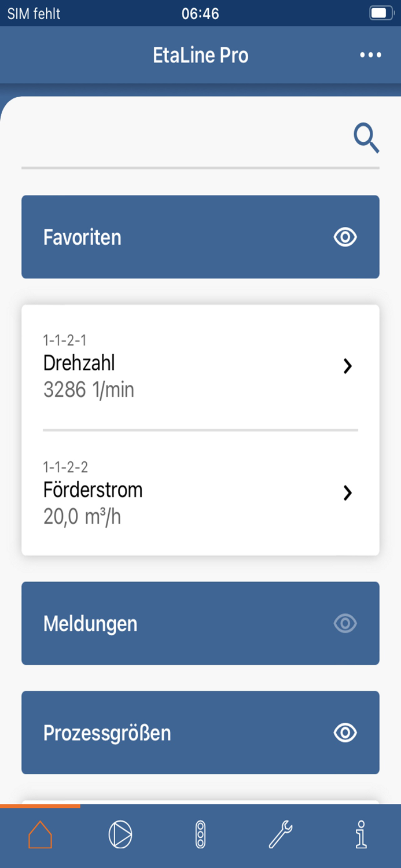Image resolution: width=401 pixels, height=868 pixels.
Task: Tap the info icon in the bottom bar
Action: click(362, 834)
